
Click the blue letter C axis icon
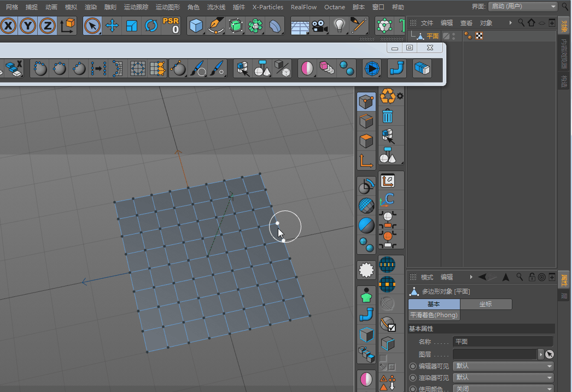[387, 200]
